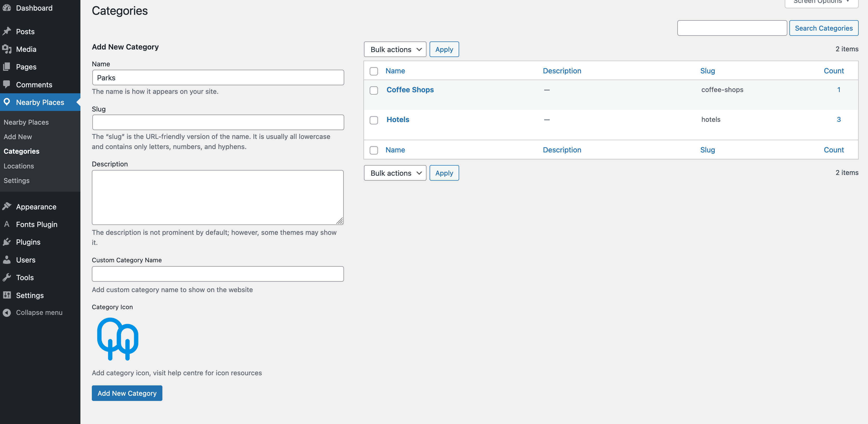Image resolution: width=868 pixels, height=424 pixels.
Task: Open Categories submenu item
Action: 21,151
